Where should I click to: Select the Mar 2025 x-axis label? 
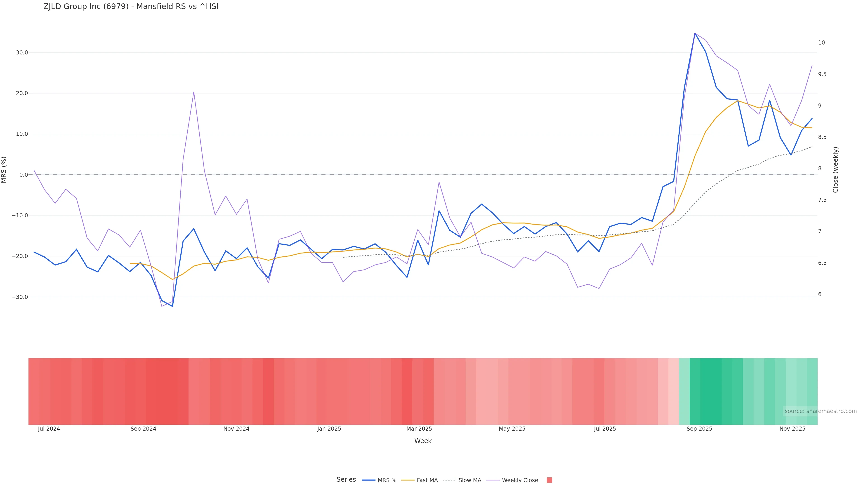point(419,429)
